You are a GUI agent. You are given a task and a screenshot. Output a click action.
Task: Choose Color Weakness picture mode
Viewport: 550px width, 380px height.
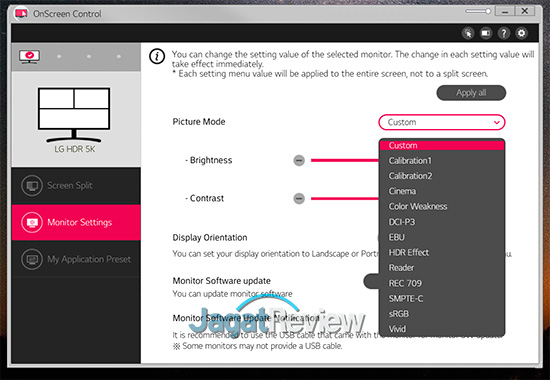point(442,207)
